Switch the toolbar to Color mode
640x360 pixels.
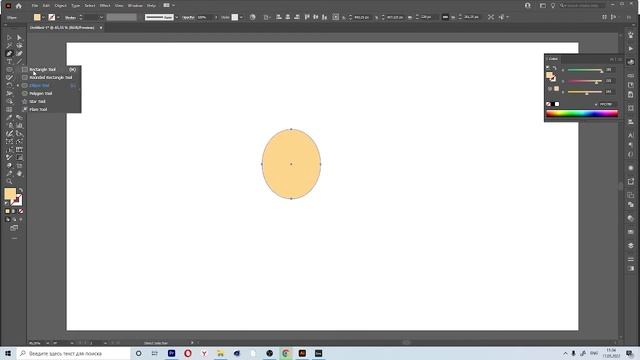click(7, 211)
